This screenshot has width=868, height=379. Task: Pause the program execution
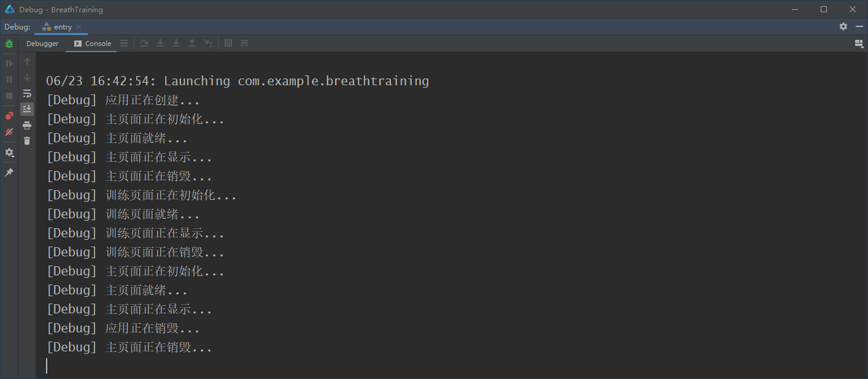[x=9, y=79]
